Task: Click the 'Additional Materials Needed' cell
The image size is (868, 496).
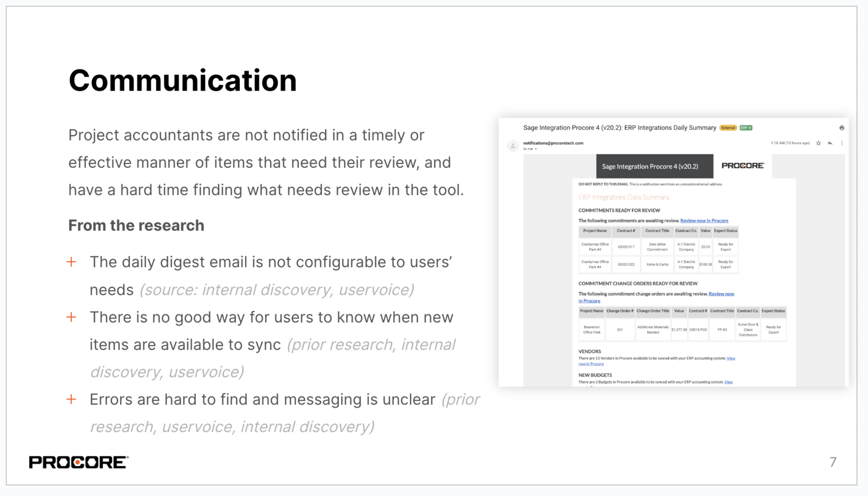Action: coord(653,329)
